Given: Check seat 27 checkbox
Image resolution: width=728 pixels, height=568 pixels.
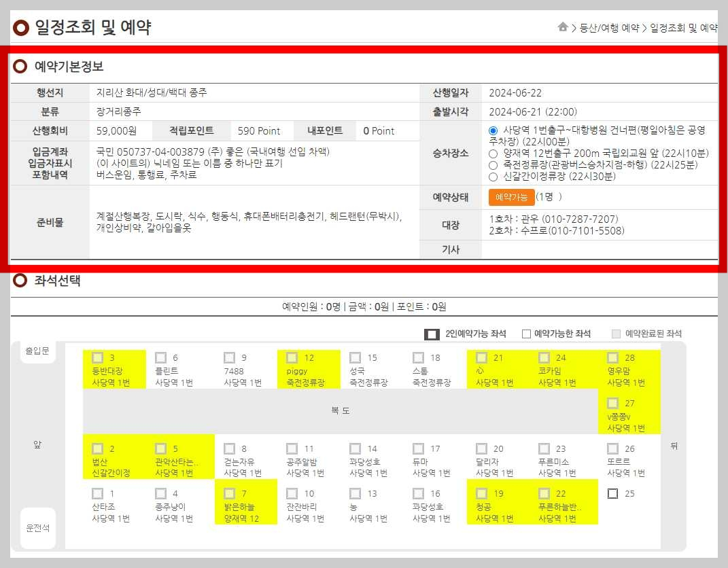Looking at the screenshot, I should [613, 403].
